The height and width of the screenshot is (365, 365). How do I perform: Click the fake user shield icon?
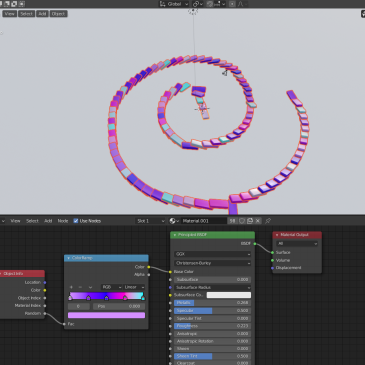tap(242, 221)
